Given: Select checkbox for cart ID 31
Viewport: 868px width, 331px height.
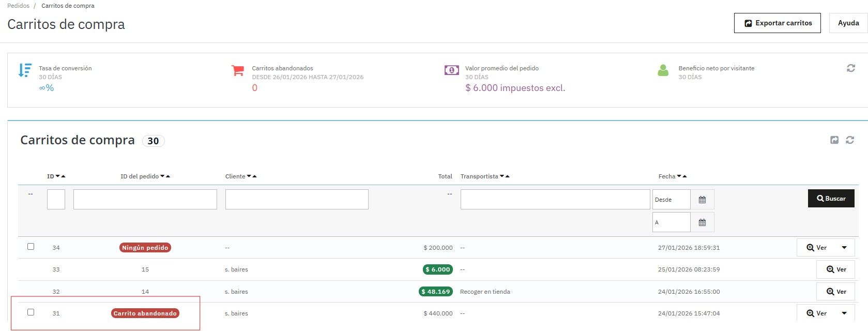Looking at the screenshot, I should tap(31, 312).
